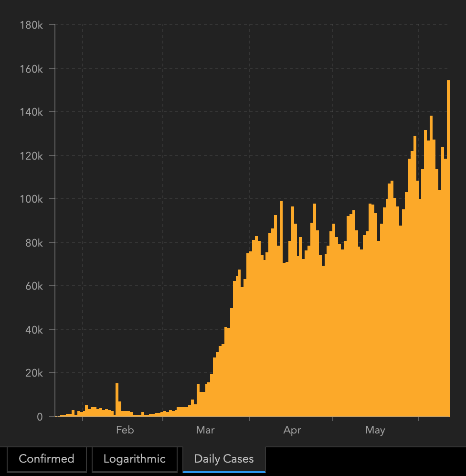Click the tallest bar at the chart's end
The width and height of the screenshot is (466, 476).
pos(448,249)
